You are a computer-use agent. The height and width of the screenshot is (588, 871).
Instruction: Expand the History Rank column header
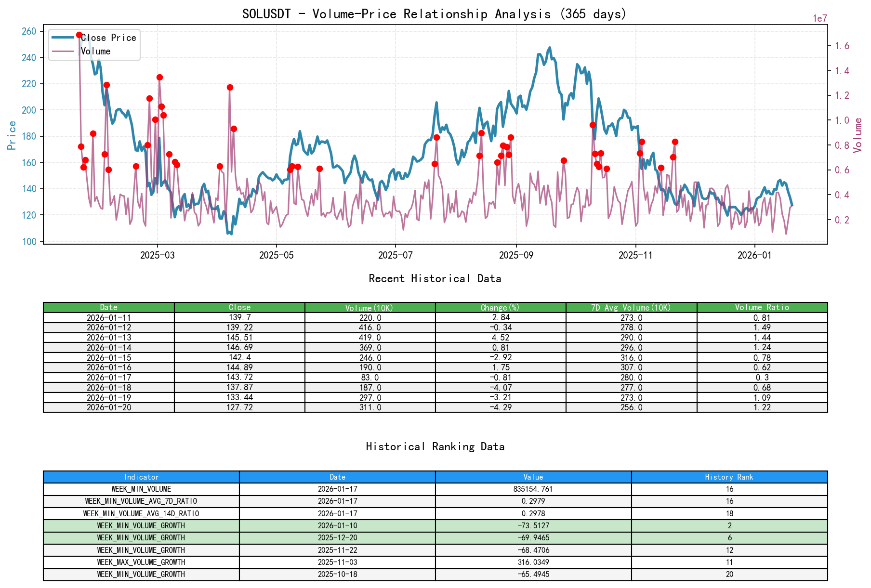click(727, 477)
